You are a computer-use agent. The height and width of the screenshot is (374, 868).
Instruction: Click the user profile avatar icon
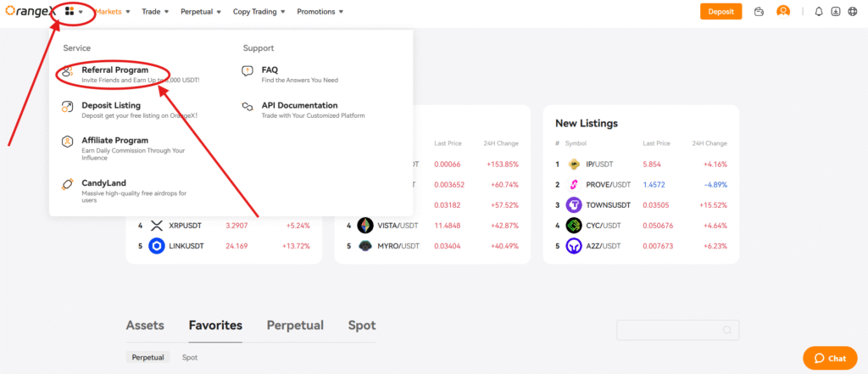tap(783, 12)
